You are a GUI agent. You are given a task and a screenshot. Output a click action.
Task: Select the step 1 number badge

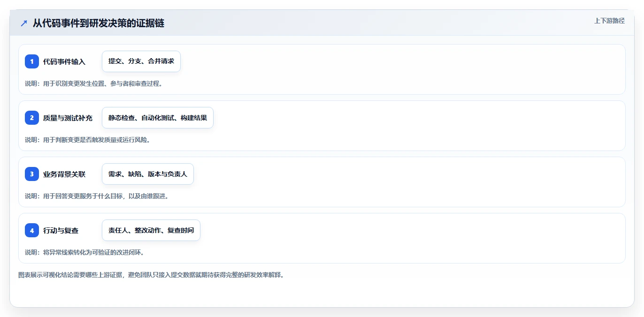click(32, 61)
